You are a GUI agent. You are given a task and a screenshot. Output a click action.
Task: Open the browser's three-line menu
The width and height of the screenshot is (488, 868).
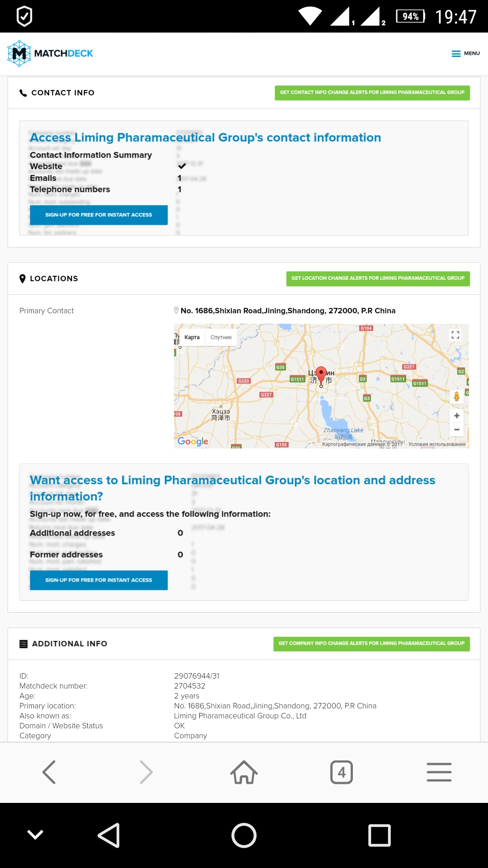coord(439,772)
